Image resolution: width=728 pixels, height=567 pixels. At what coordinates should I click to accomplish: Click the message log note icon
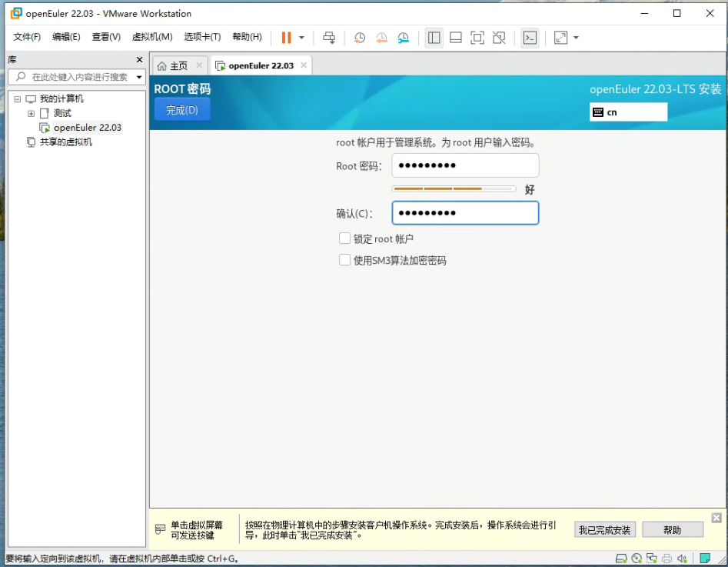point(705,558)
